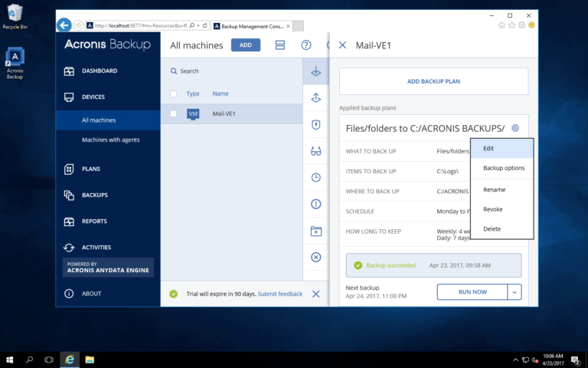
Task: Open the Activities sync icon
Action: point(69,248)
